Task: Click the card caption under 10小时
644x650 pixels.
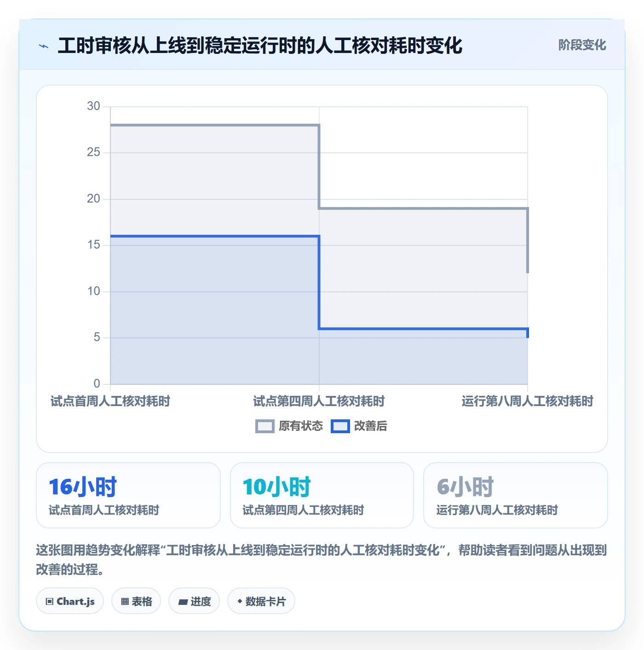Action: 303,510
